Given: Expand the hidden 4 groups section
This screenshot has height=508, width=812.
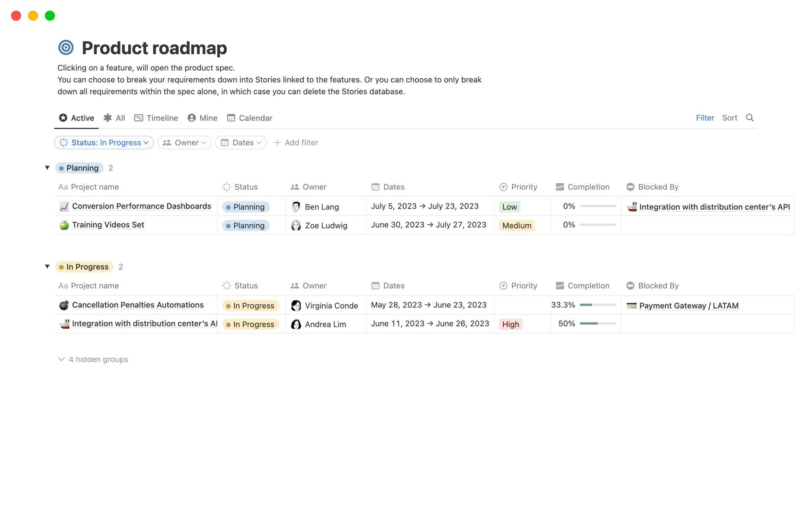Looking at the screenshot, I should [x=93, y=359].
